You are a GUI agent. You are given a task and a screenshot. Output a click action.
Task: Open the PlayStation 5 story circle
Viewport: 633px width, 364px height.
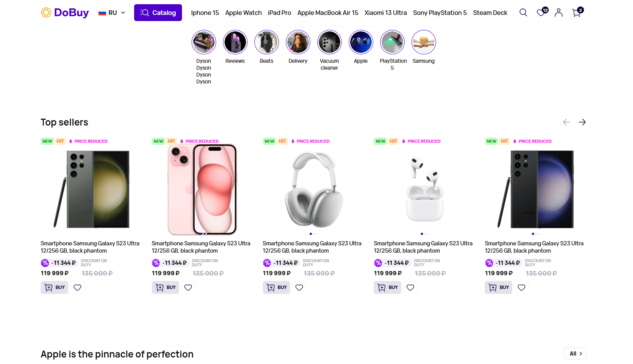point(392,42)
